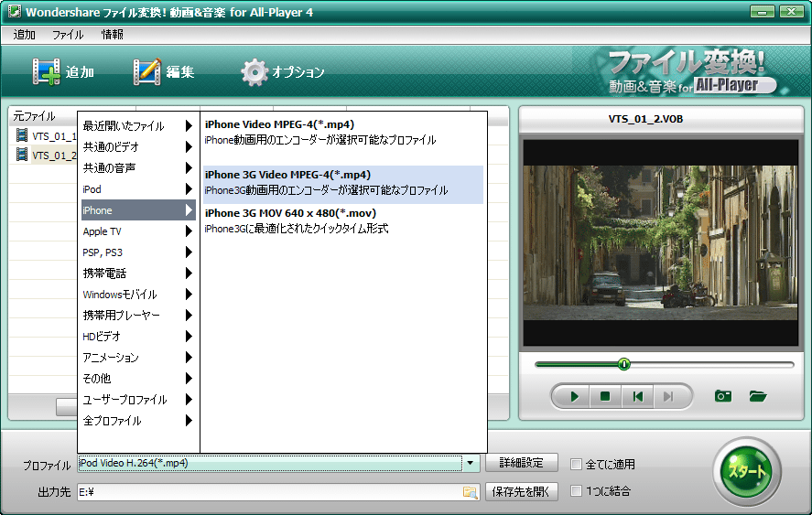Open the アニメーション category

pyautogui.click(x=137, y=358)
